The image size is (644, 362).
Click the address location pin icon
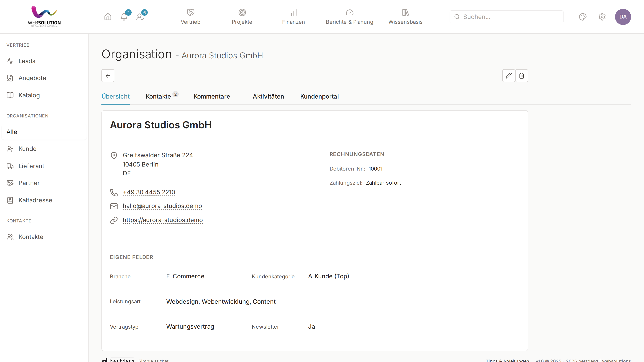[114, 156]
